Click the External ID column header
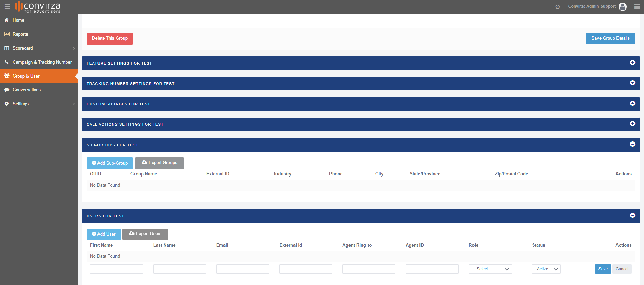 click(218, 174)
